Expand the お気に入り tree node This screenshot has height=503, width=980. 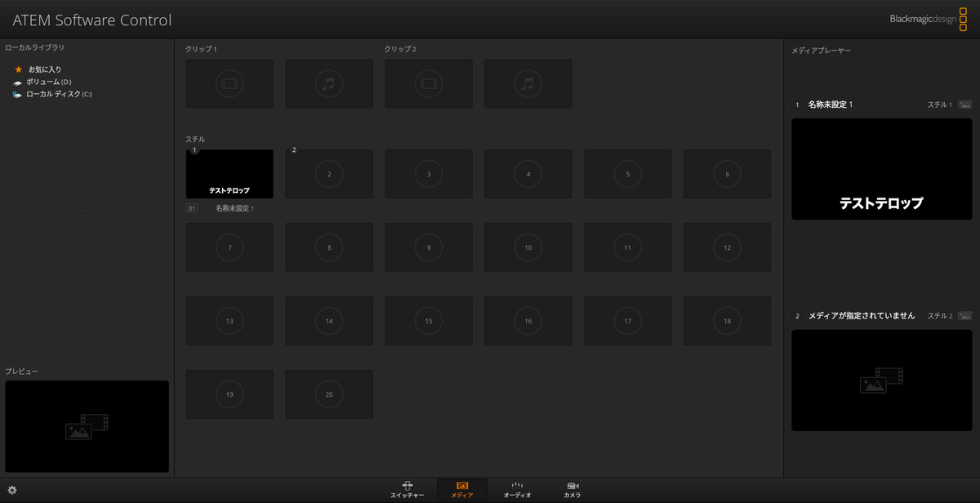pos(7,69)
